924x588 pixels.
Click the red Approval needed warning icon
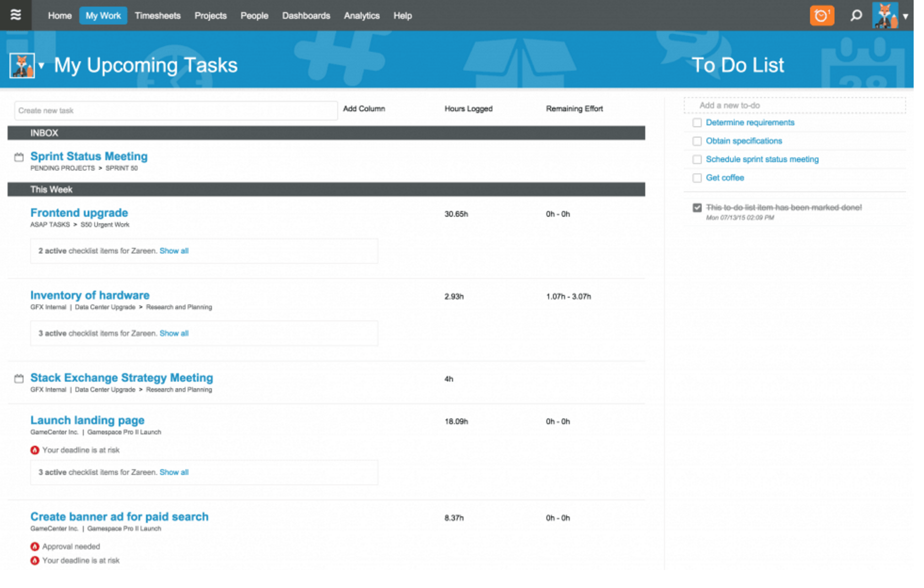click(35, 547)
